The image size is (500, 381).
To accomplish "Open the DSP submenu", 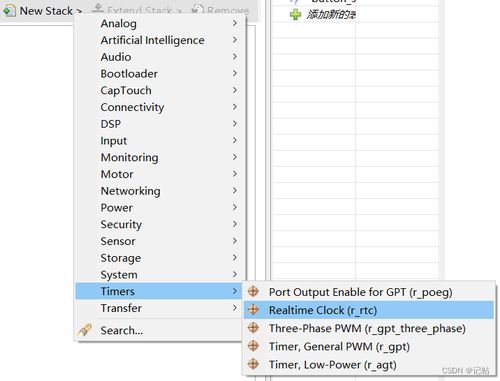I will coord(160,124).
